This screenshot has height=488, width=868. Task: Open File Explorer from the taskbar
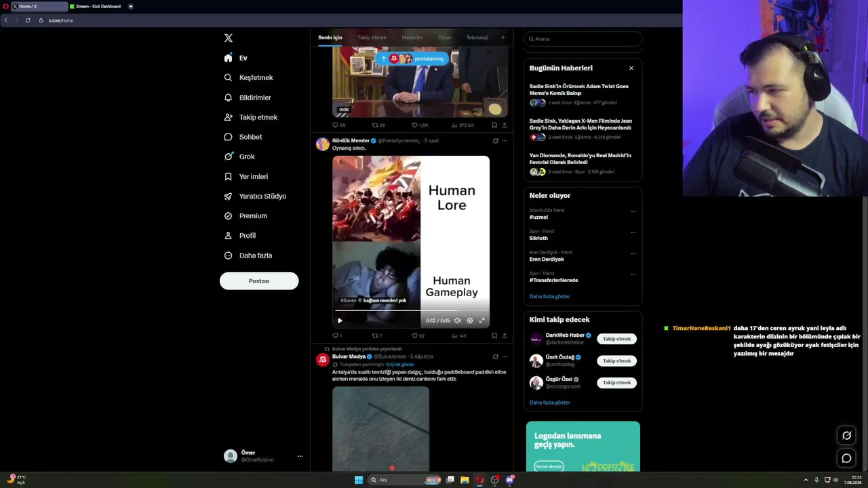pos(465,480)
